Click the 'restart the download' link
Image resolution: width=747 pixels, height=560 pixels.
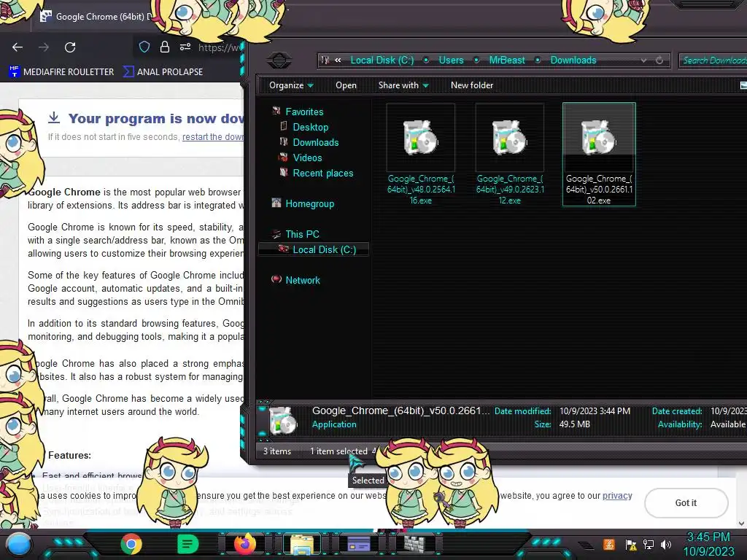tap(213, 136)
